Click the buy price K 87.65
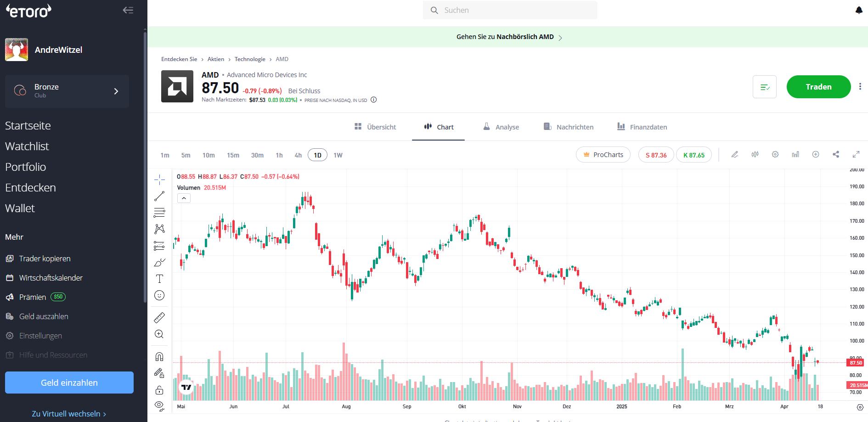Viewport: 868px width, 422px height. point(693,155)
